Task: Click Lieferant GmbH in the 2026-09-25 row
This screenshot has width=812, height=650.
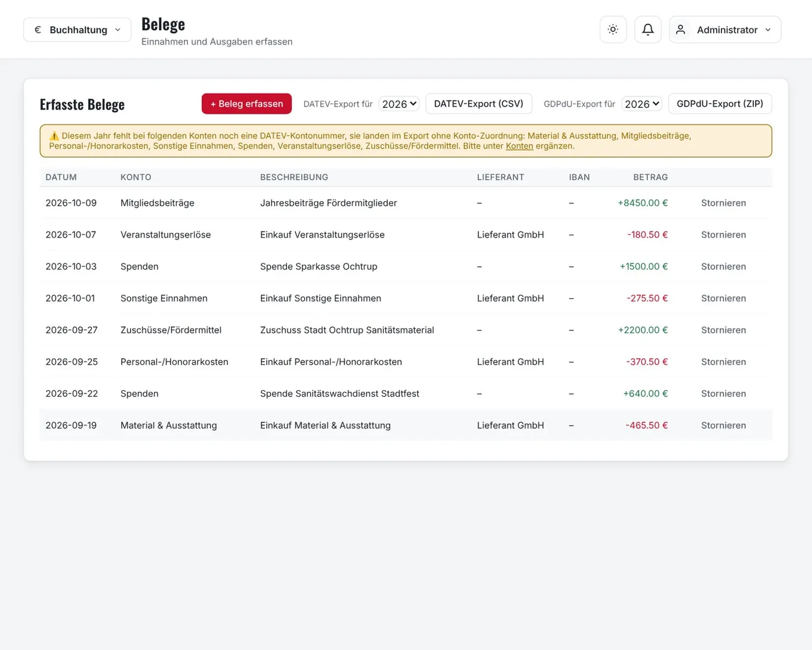Action: pyautogui.click(x=510, y=362)
